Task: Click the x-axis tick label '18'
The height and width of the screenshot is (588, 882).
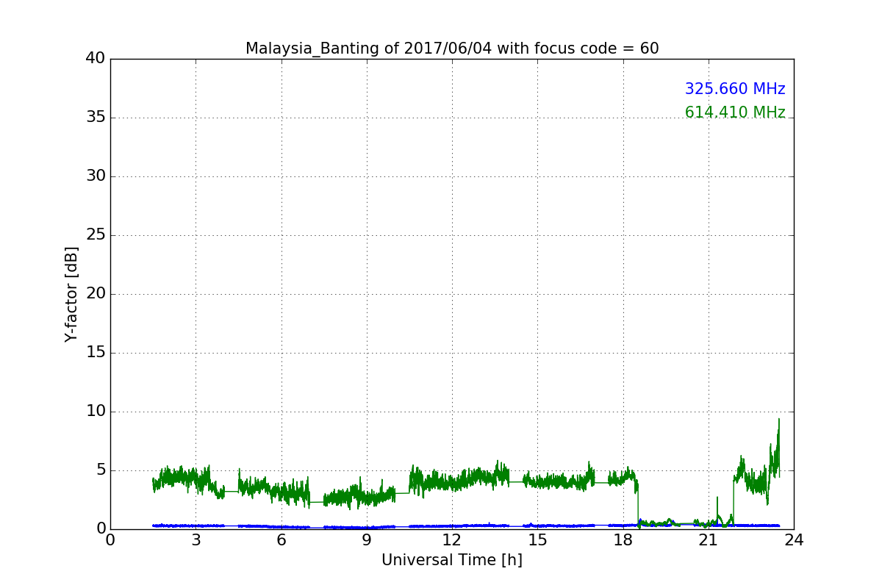Action: click(x=623, y=540)
